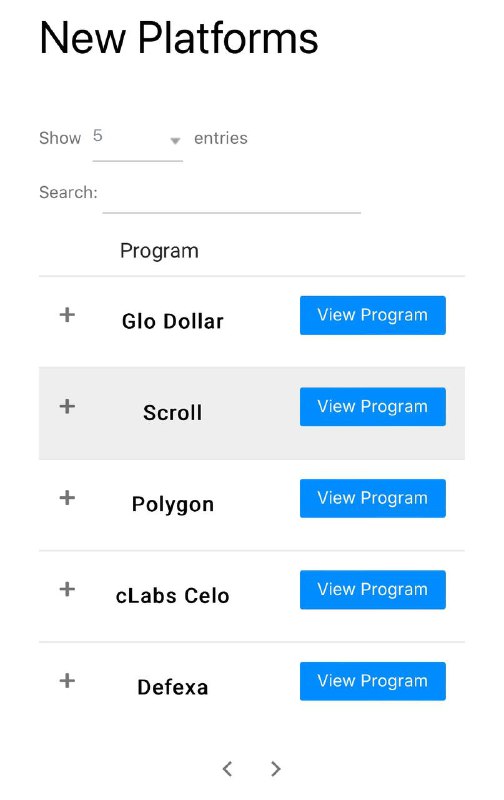
Task: Go to previous page with left chevron
Action: coord(228,769)
